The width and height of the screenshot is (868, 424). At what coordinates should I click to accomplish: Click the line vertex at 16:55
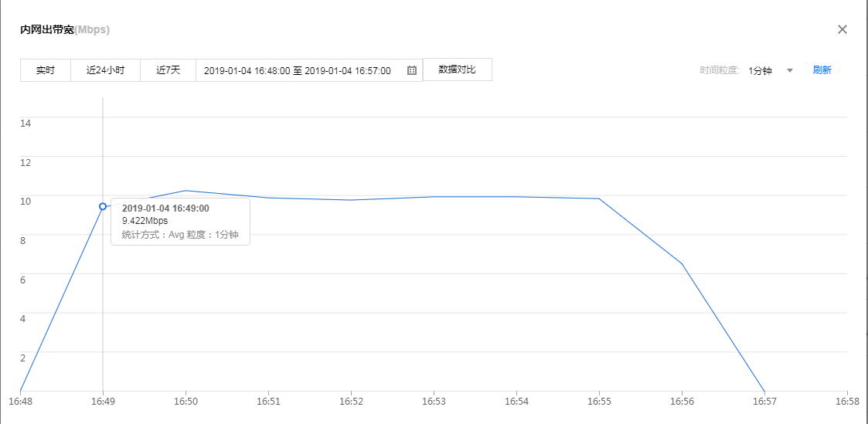(x=599, y=198)
